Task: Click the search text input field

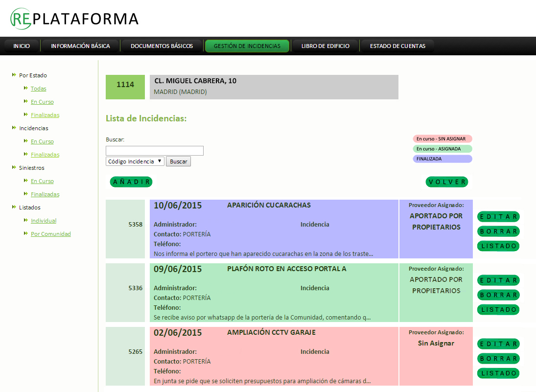Action: 155,151
